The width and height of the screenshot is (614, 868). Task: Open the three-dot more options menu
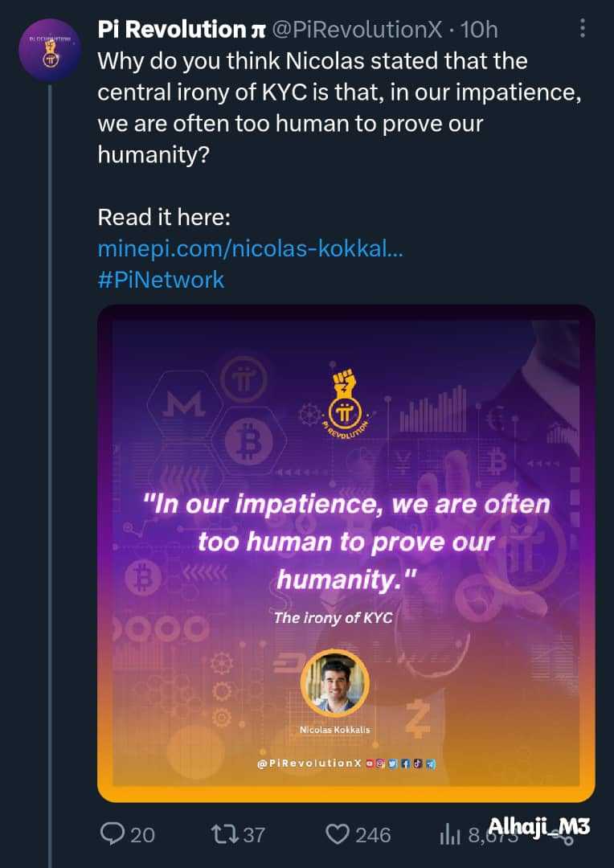(583, 30)
